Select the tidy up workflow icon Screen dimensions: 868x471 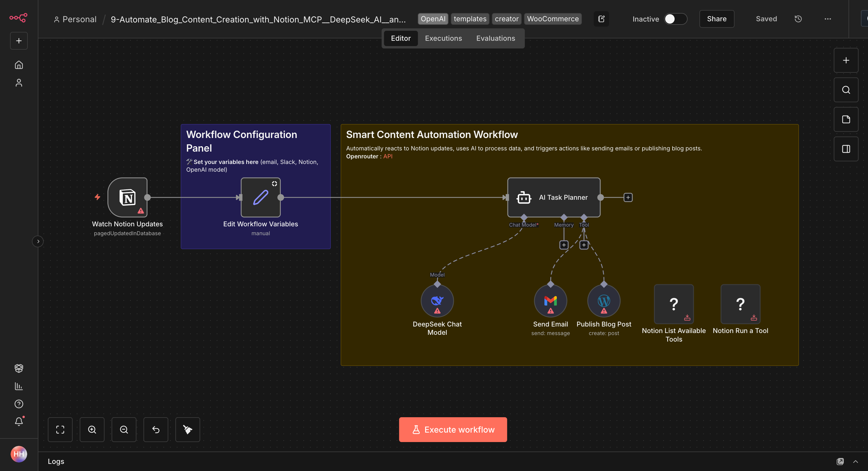pyautogui.click(x=187, y=430)
